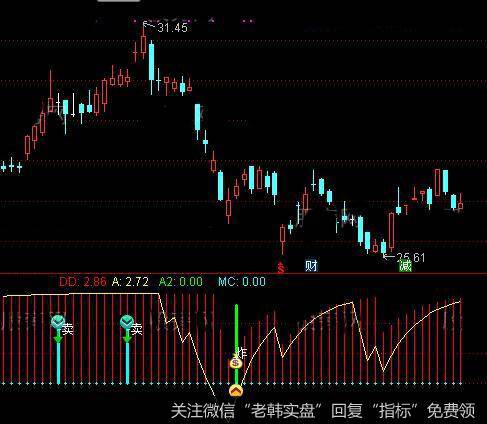Select the A: 2.72 indicator value
The width and height of the screenshot is (487, 424).
(130, 282)
